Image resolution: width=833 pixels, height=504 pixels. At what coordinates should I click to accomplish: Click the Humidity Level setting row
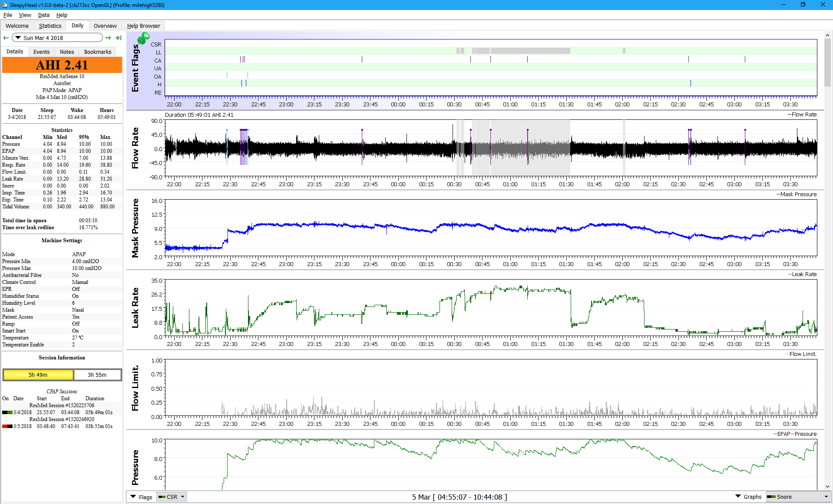[x=62, y=303]
